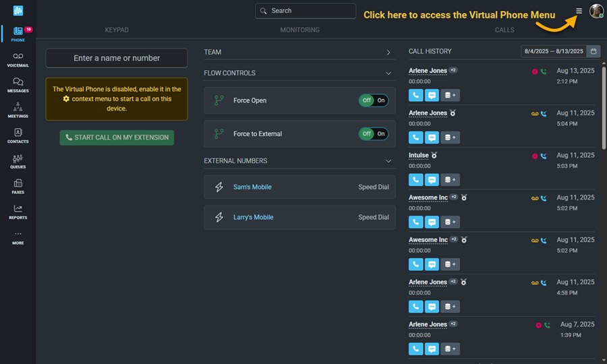Click the Enter a name or number field
The width and height of the screenshot is (607, 364).
click(117, 58)
